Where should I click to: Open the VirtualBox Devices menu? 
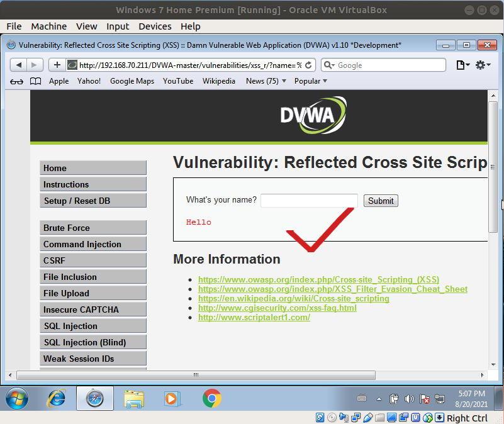pos(155,26)
